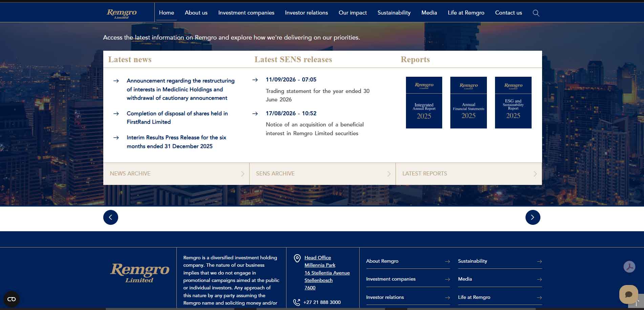Click the 'Remgro is a diversified investment holding' paragraph
Viewport: 644px width, 310px height.
tap(231, 280)
